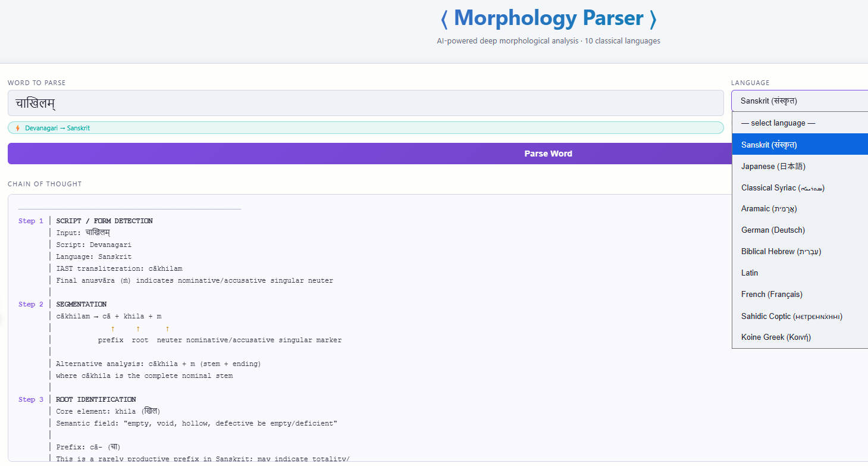Choose Aramaic from the language options

click(769, 209)
